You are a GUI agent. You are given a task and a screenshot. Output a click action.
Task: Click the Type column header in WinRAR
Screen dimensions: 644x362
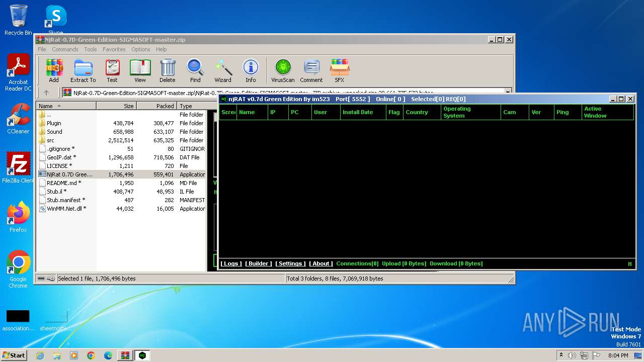[191, 106]
